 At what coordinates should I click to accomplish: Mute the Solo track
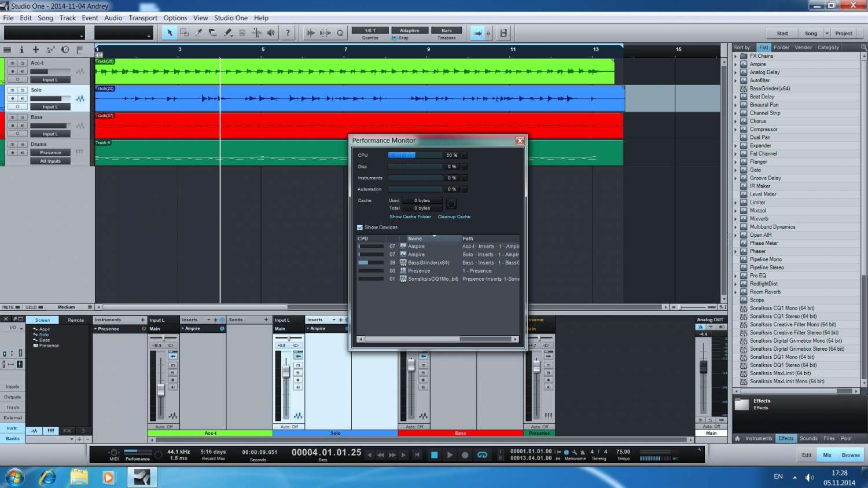click(x=12, y=90)
